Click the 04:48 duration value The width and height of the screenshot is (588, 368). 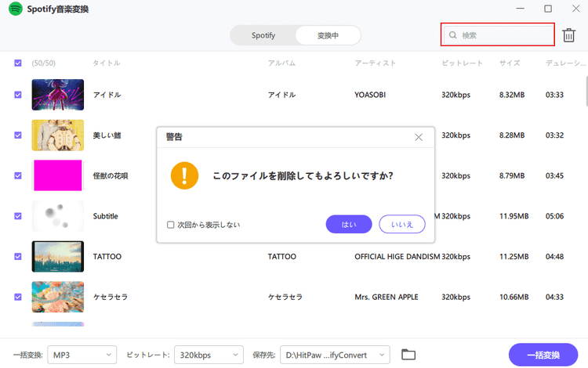point(554,257)
